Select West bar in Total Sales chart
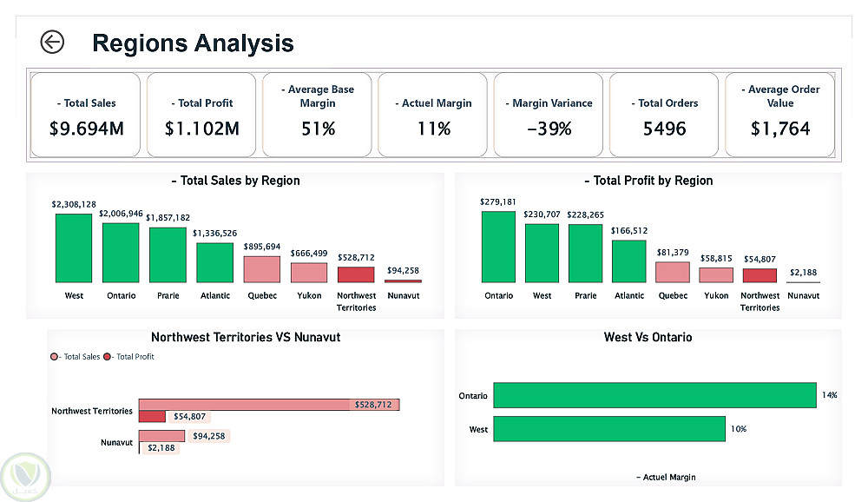Image resolution: width=868 pixels, height=502 pixels. [74, 248]
